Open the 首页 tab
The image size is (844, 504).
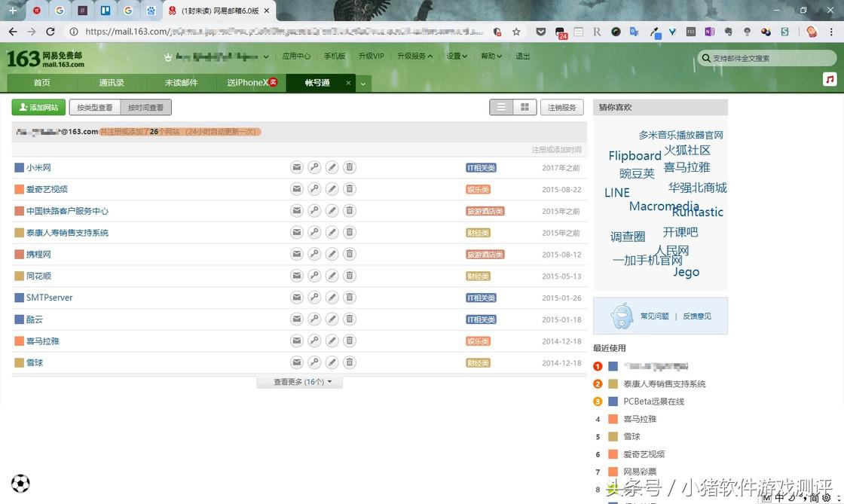pos(41,82)
